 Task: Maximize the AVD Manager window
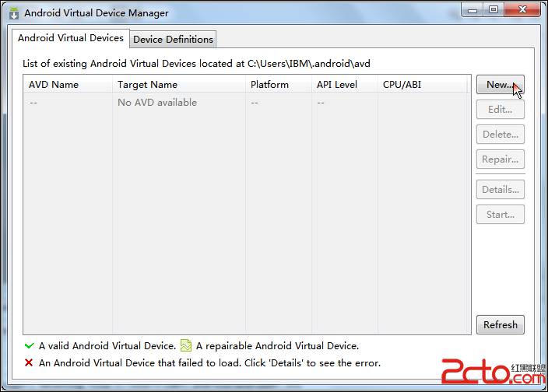[x=494, y=10]
